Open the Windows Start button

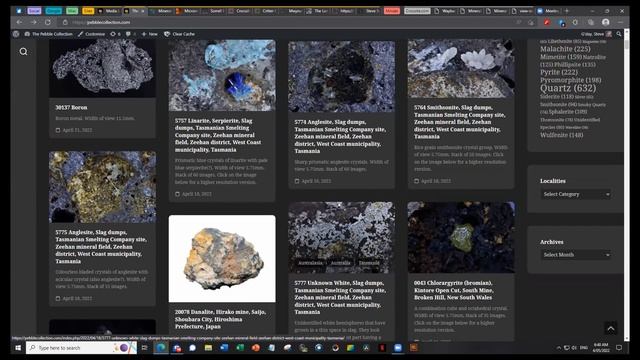point(18,348)
